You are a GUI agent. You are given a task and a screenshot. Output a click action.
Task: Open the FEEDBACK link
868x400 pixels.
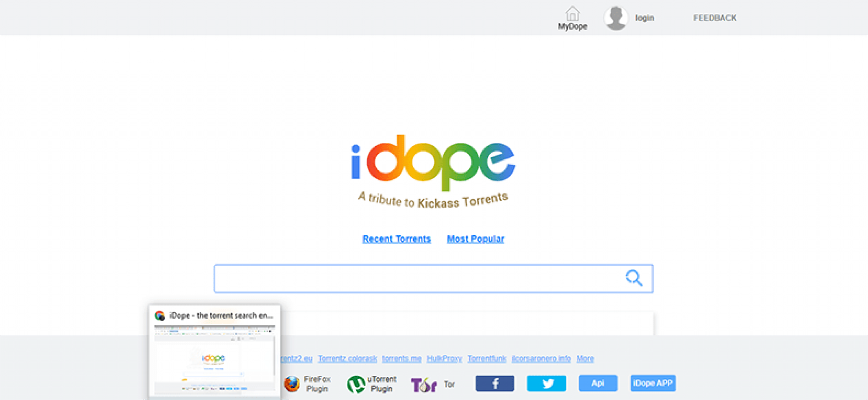tap(715, 18)
